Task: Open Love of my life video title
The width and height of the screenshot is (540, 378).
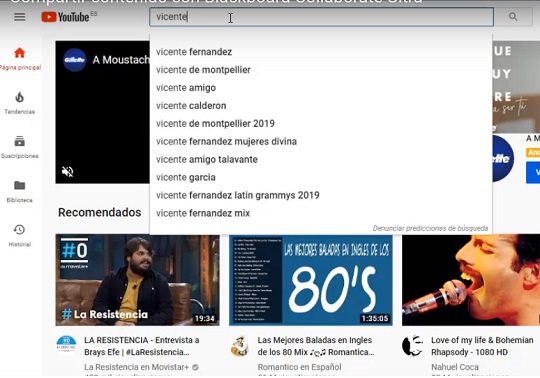Action: (x=482, y=346)
